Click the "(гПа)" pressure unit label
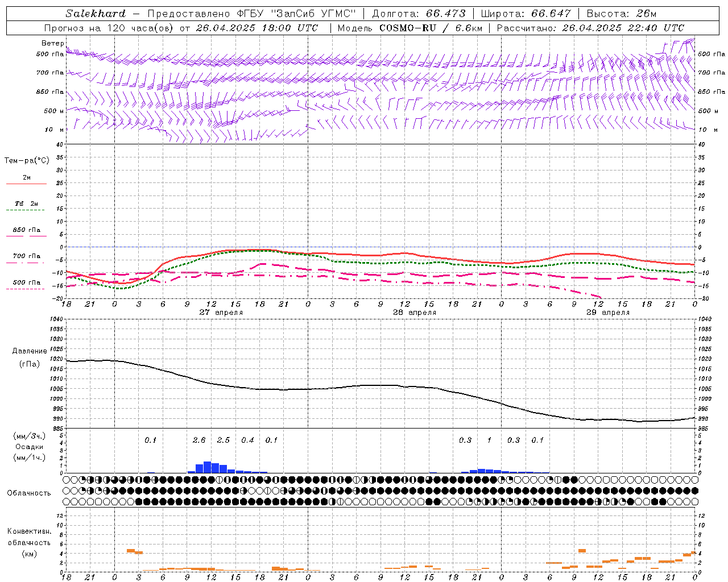This screenshot has width=728, height=582. pyautogui.click(x=29, y=364)
